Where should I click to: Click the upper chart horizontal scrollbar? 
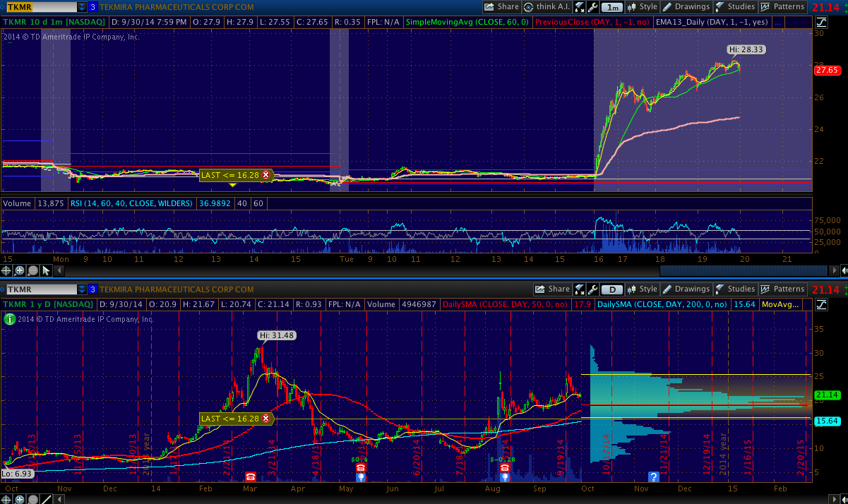click(x=741, y=270)
